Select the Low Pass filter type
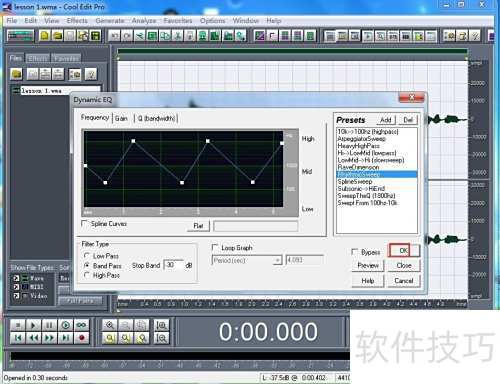The height and width of the screenshot is (384, 500). tap(87, 256)
